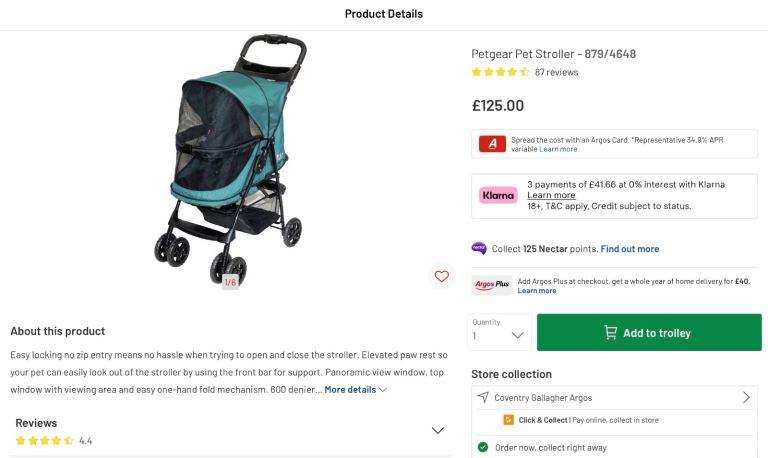
Task: Click Find out more about Nectar
Action: coord(629,248)
